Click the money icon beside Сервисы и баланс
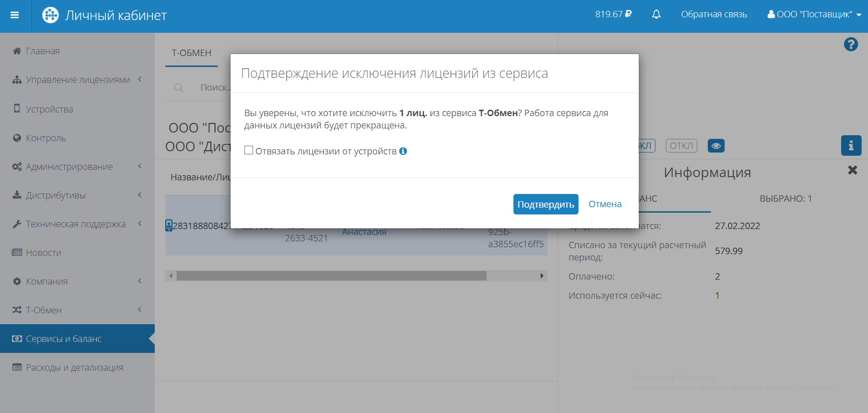 click(x=17, y=338)
